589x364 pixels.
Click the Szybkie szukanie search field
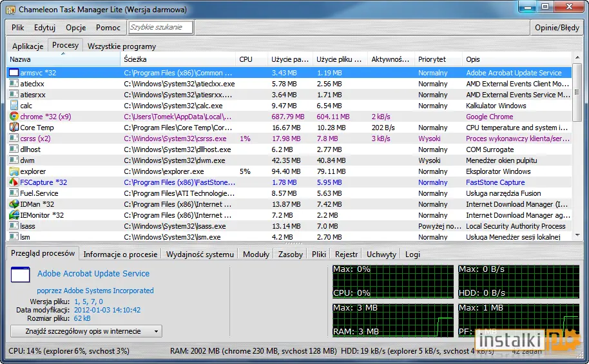[x=160, y=27]
